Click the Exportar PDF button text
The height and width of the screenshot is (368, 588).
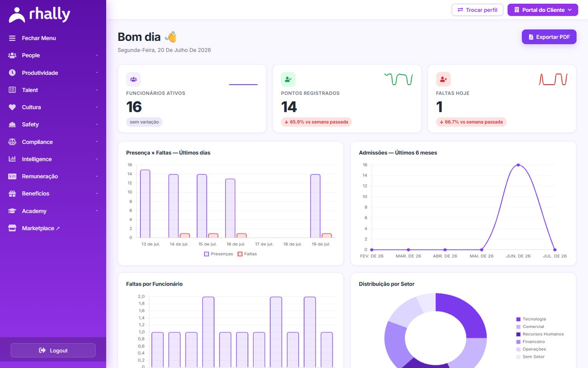click(x=553, y=37)
